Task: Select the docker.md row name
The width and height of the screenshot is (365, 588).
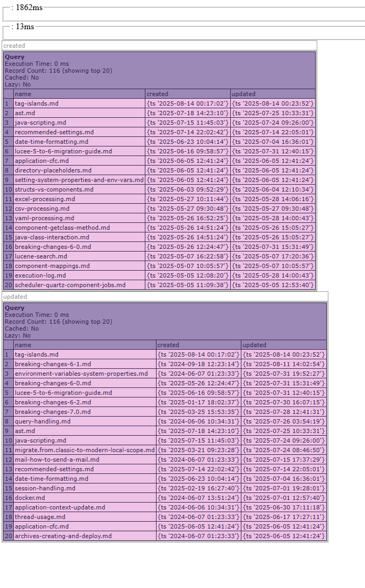Action: coord(30,498)
